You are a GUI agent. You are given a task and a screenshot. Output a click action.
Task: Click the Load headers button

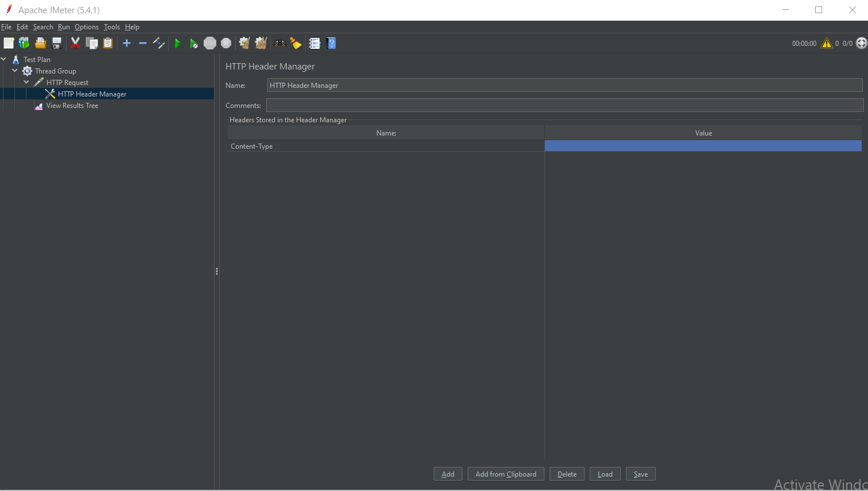pos(605,474)
